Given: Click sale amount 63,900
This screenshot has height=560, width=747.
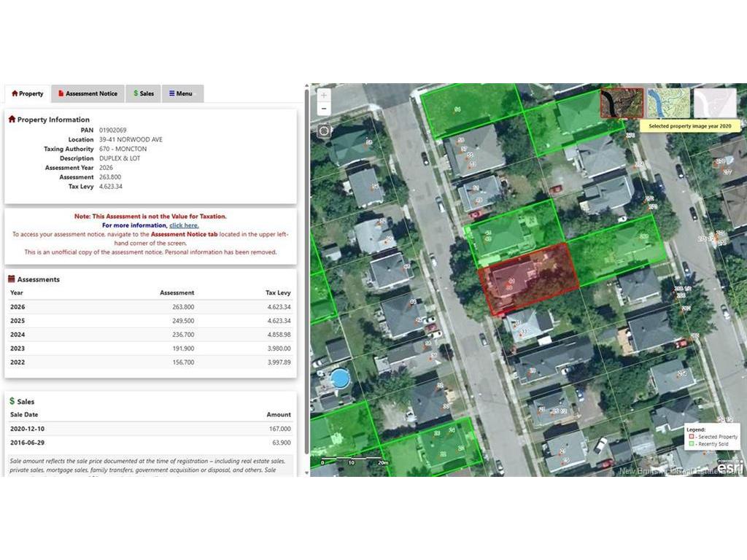Looking at the screenshot, I should click(x=282, y=443).
